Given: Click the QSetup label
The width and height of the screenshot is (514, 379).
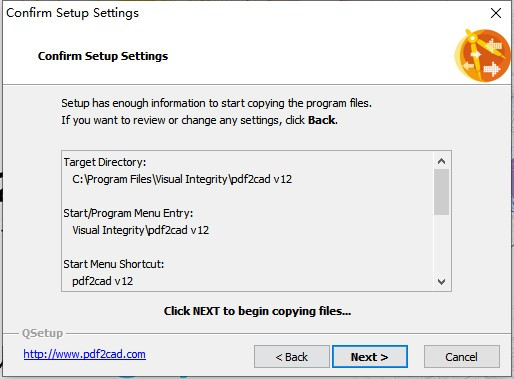Looking at the screenshot, I should pos(42,333).
